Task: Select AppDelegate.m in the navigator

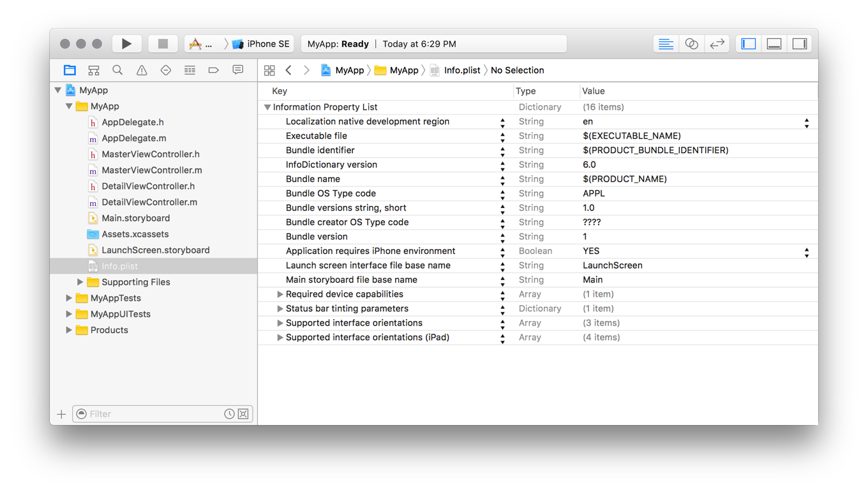Action: click(133, 138)
